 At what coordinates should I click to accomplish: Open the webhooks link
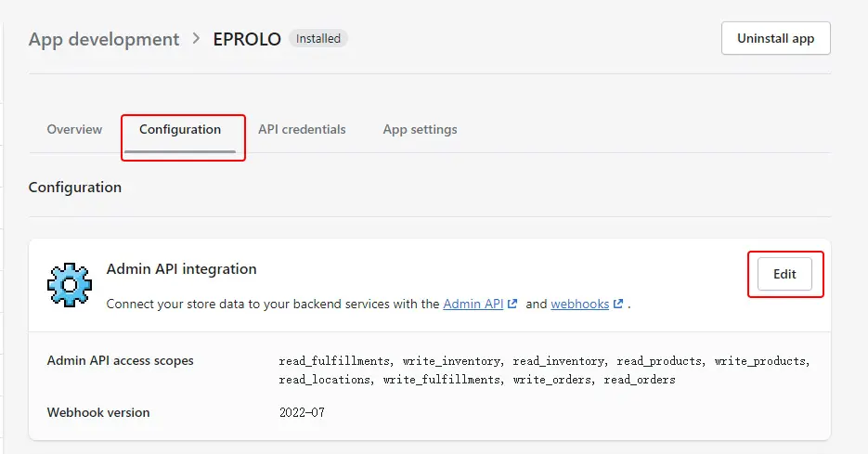pyautogui.click(x=579, y=304)
